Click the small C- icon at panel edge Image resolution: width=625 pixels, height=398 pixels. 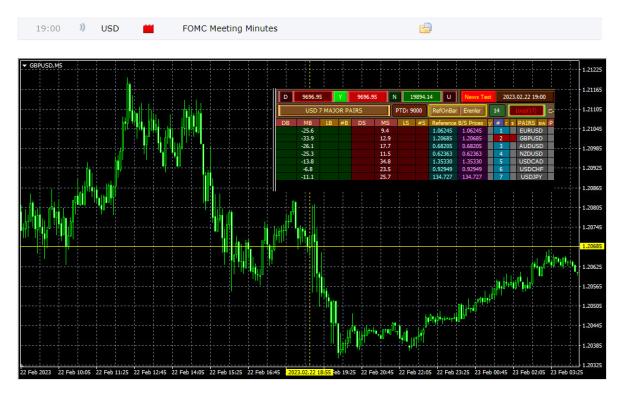click(551, 111)
